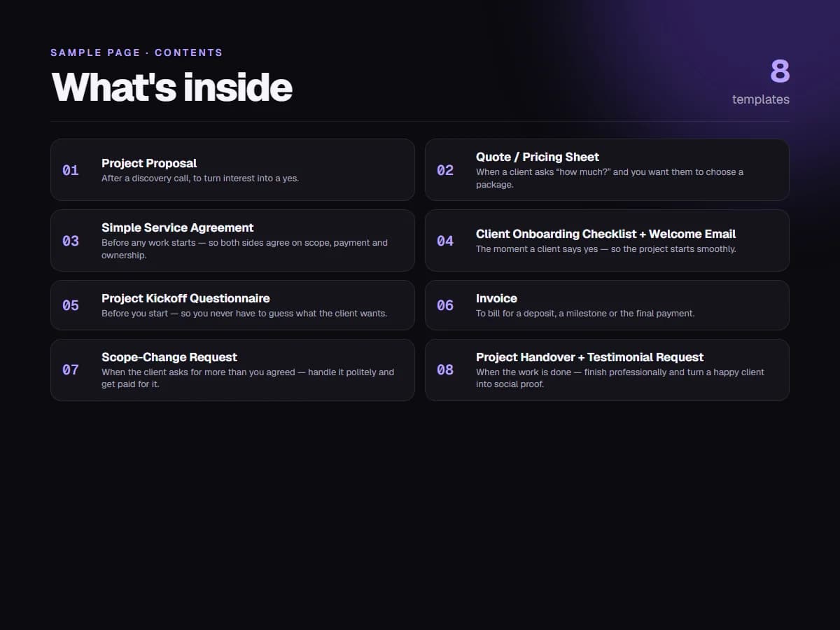840x630 pixels.
Task: Select the "Project Kickoff Questionnaire" title
Action: pyautogui.click(x=185, y=298)
